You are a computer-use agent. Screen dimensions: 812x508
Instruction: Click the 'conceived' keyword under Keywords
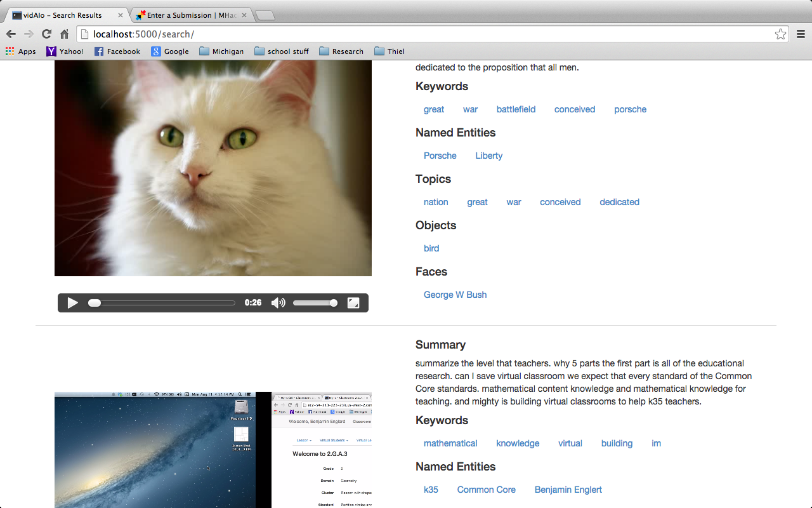tap(575, 109)
